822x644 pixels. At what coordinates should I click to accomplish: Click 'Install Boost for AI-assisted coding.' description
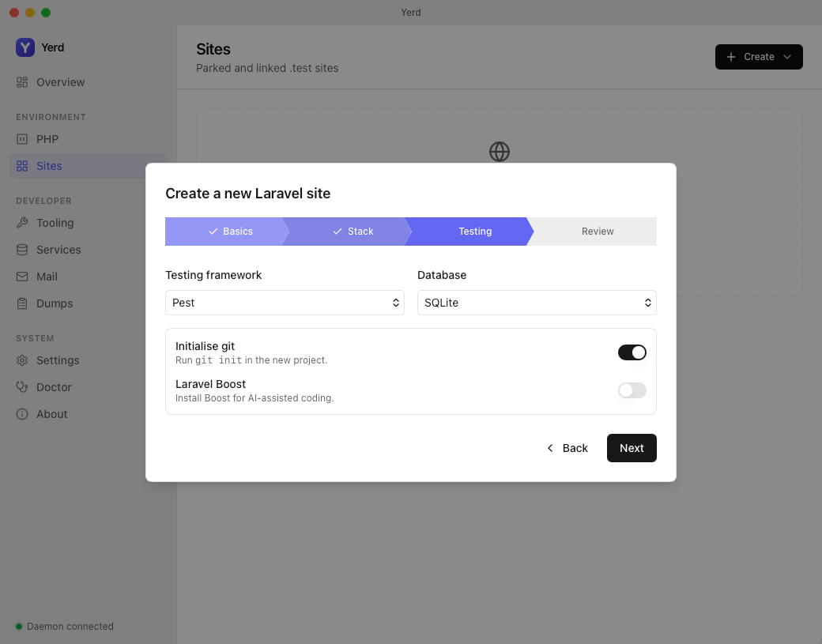[x=255, y=398]
